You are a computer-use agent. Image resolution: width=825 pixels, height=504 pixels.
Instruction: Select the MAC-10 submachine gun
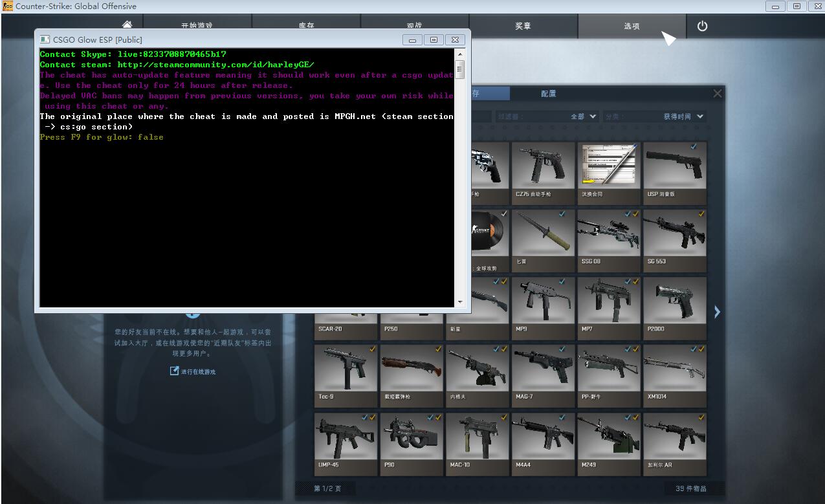[478, 444]
